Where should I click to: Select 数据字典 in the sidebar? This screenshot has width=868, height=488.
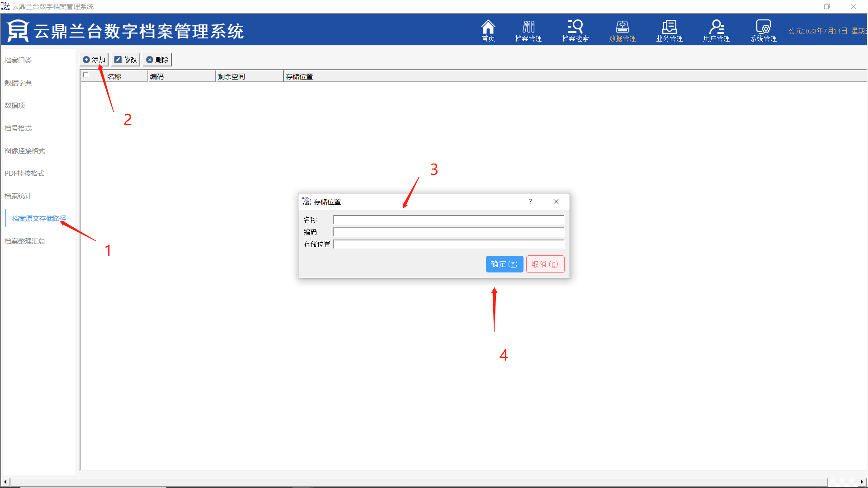click(18, 83)
